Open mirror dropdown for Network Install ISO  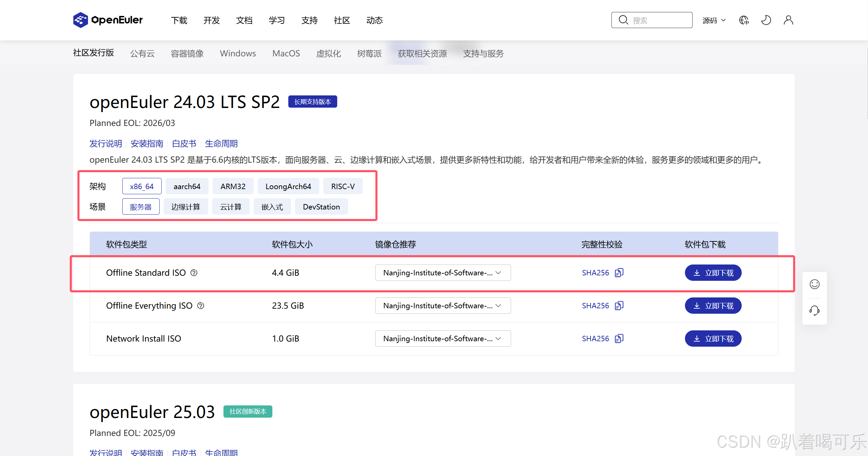(442, 339)
